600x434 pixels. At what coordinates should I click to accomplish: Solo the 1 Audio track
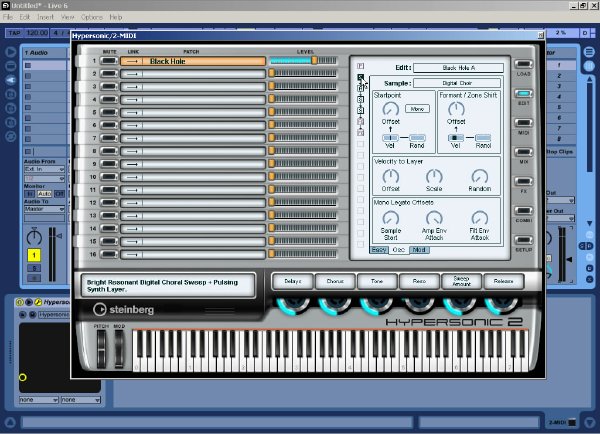pyautogui.click(x=34, y=268)
